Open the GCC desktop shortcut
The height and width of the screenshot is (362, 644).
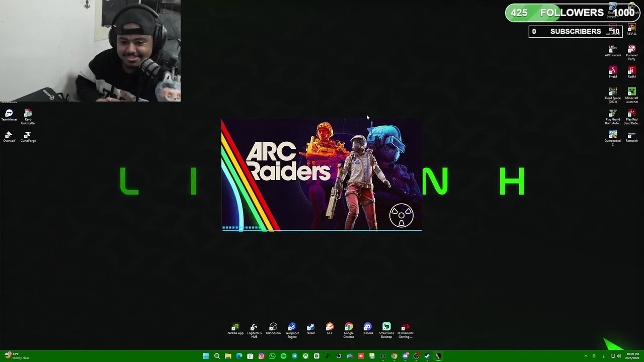pos(330,329)
